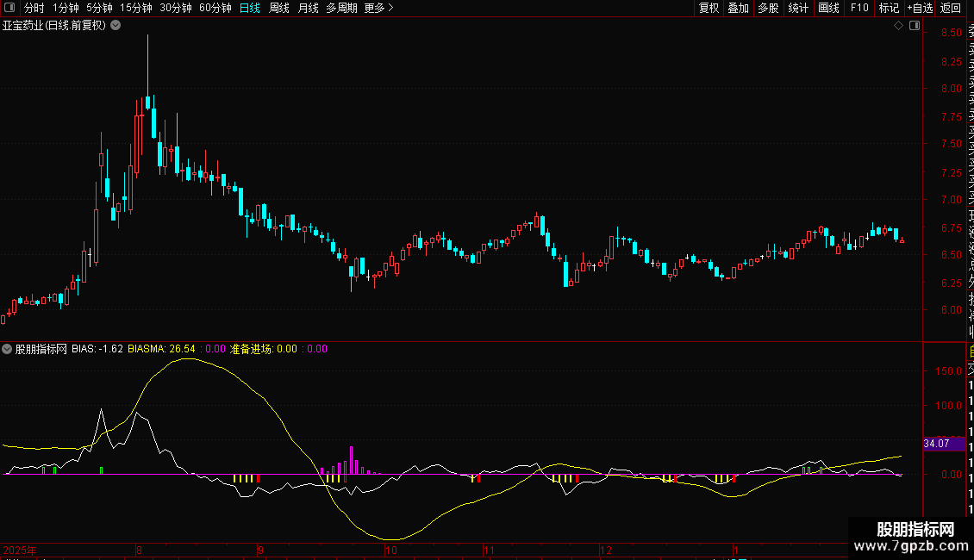Switch to 周线 weekly chart
Viewport: 974px width, 560px height.
pos(279,8)
